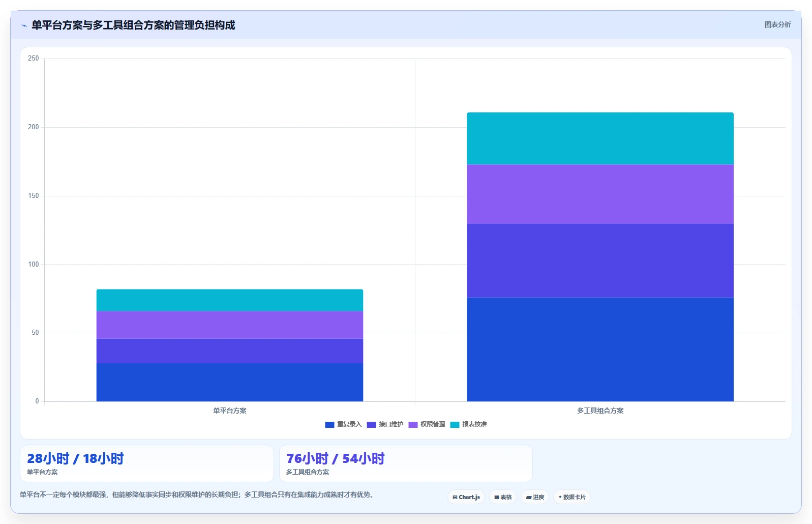Select the Chart.js tag chip
The width and height of the screenshot is (812, 524).
[466, 497]
